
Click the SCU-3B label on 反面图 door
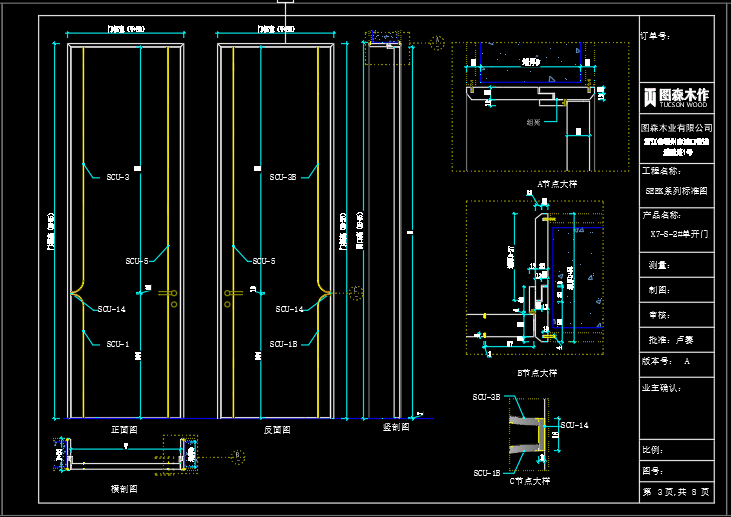[x=283, y=177]
